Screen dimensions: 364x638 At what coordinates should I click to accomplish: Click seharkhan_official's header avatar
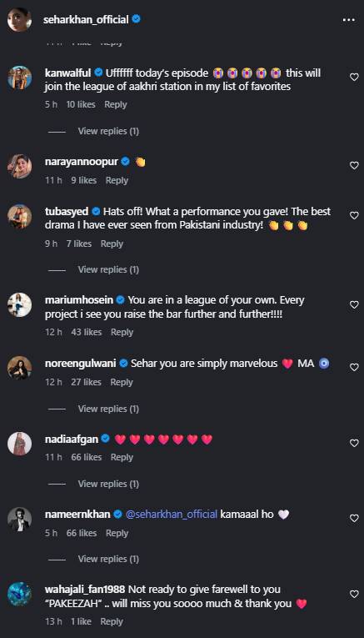(19, 19)
